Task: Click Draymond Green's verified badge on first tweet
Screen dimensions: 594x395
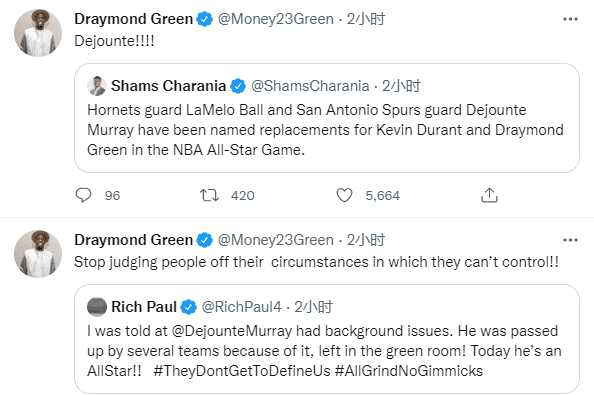Action: click(x=205, y=19)
